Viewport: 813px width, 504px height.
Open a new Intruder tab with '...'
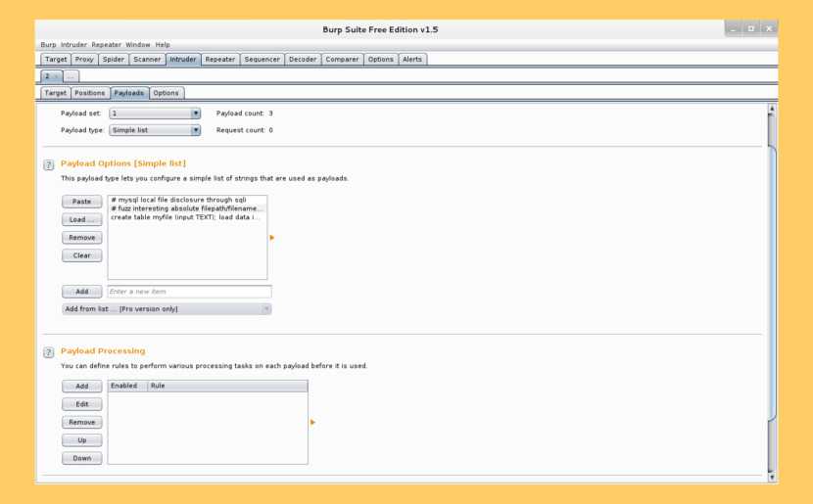point(71,76)
